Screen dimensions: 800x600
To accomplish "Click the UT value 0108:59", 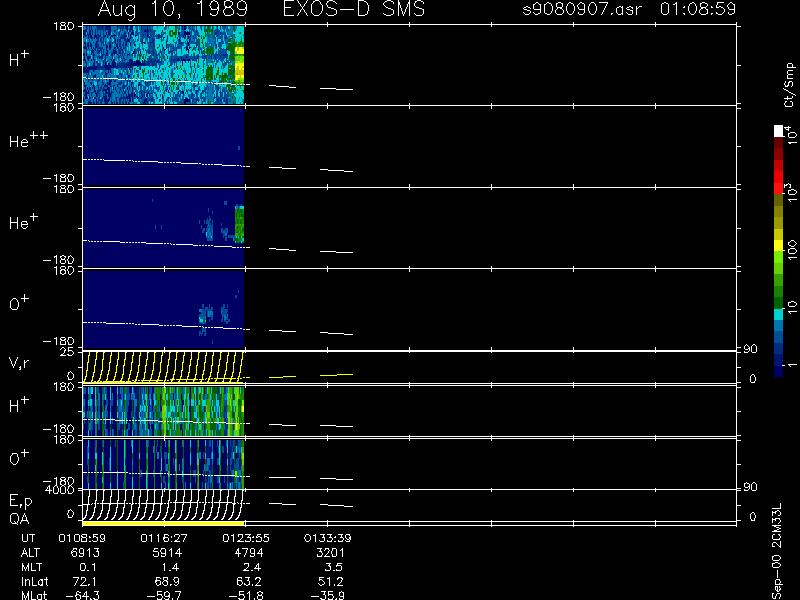I will pyautogui.click(x=82, y=538).
